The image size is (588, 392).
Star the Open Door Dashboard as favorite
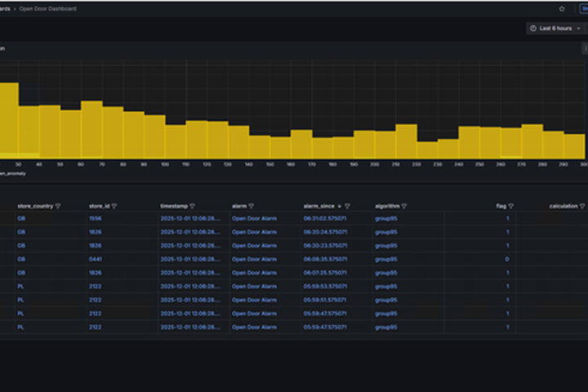[562, 9]
